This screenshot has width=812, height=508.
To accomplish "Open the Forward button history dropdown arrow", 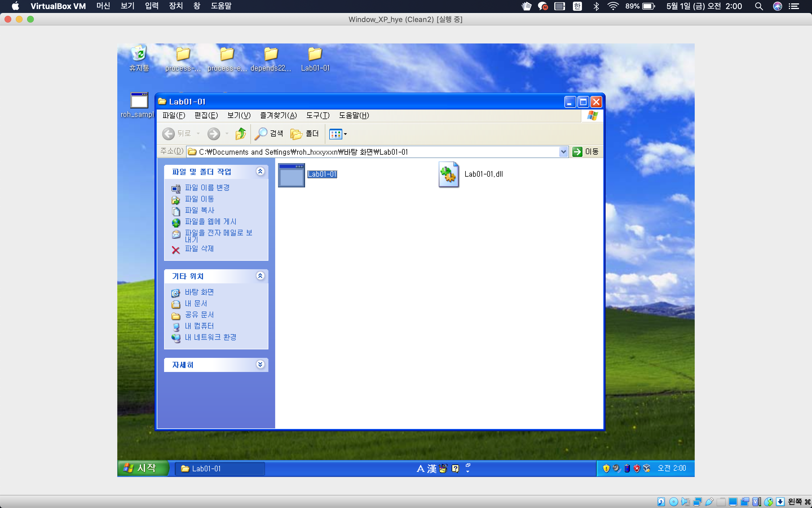I will pos(227,134).
